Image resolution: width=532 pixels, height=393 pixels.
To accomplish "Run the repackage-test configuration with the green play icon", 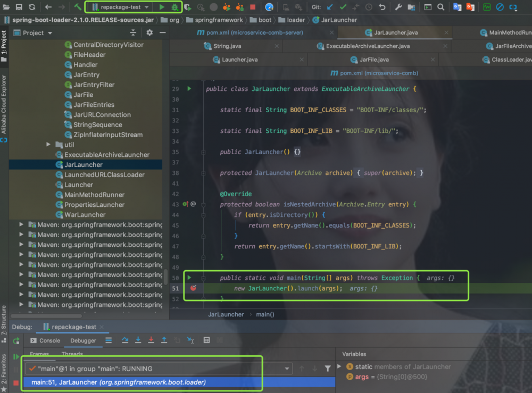I will tap(162, 7).
